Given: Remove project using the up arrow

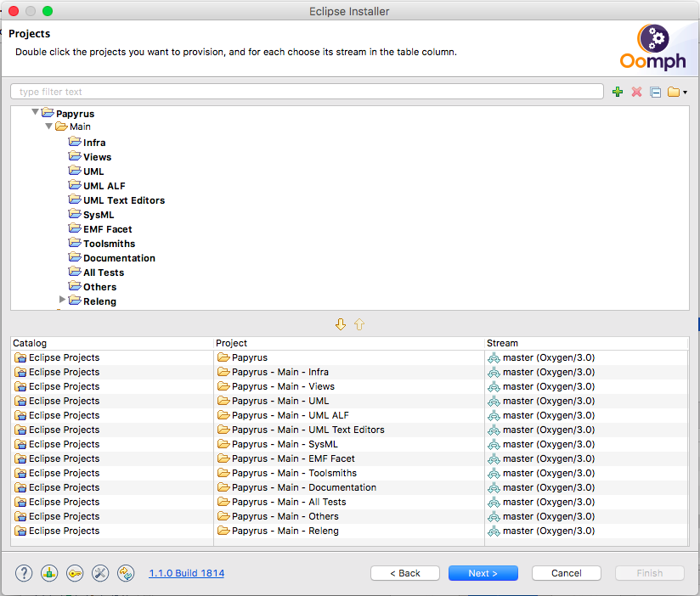Looking at the screenshot, I should pos(359,324).
